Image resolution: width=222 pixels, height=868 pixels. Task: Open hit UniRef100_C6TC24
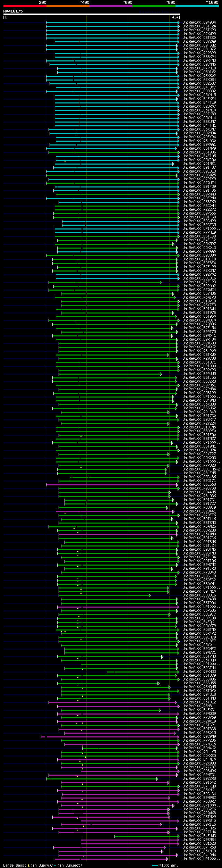click(x=199, y=26)
